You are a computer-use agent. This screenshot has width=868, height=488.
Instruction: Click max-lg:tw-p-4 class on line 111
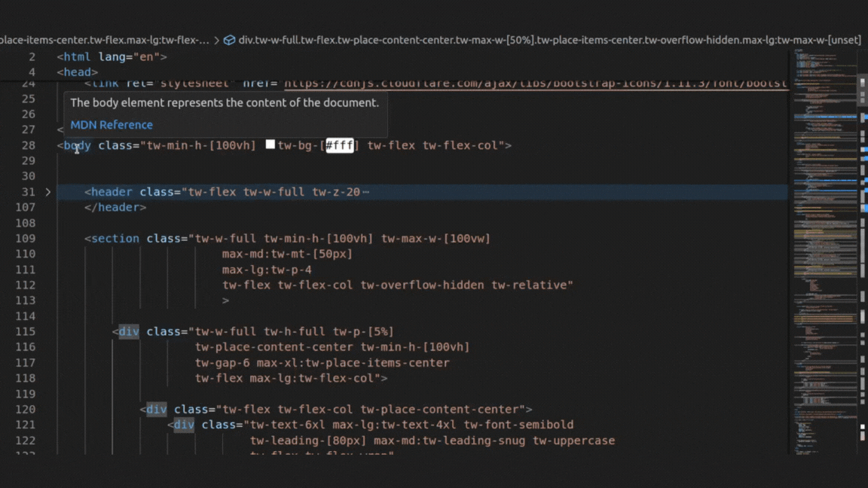(267, 270)
